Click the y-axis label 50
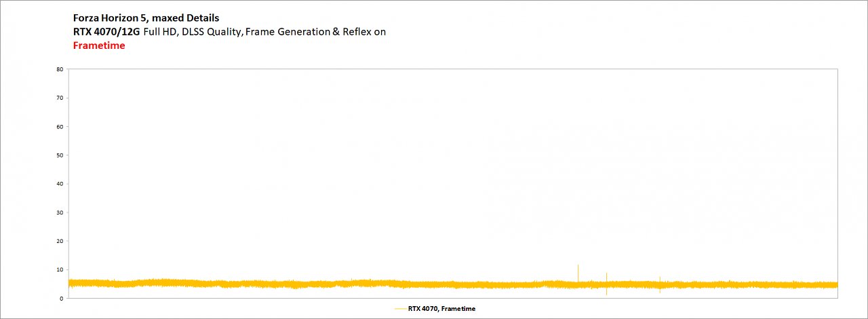This screenshot has width=868, height=319. 60,155
